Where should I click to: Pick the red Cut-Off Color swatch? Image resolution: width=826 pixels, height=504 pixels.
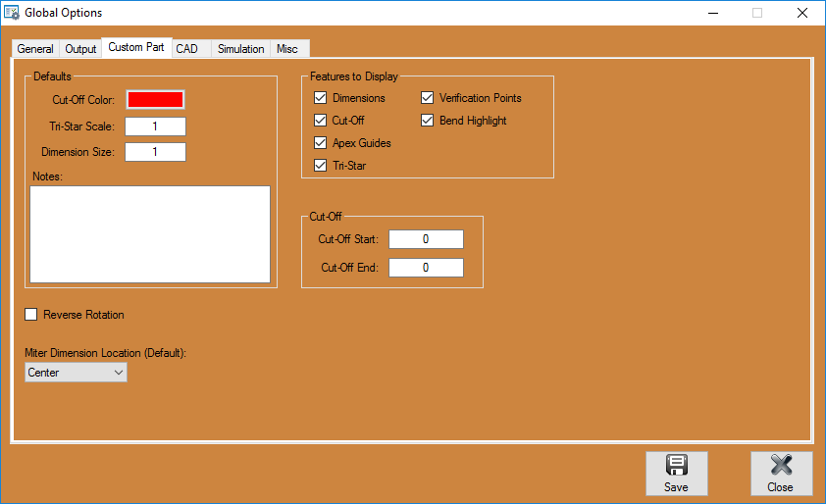point(155,100)
